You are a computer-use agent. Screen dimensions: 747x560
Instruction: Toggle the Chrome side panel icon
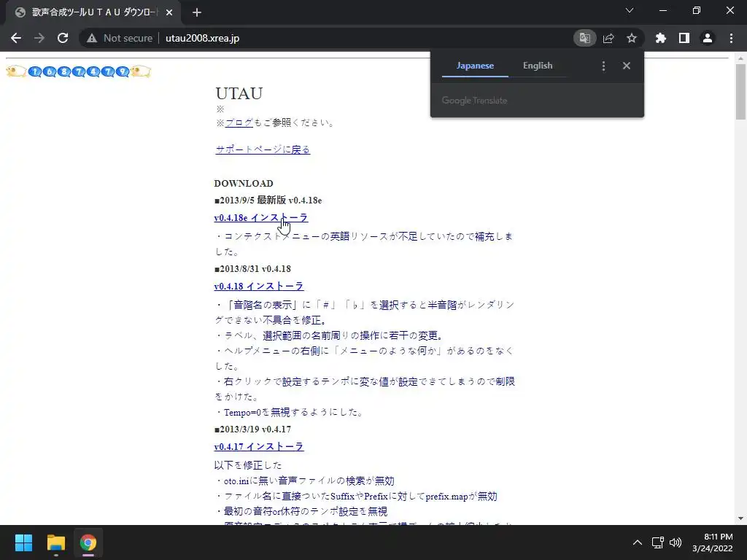pos(684,38)
